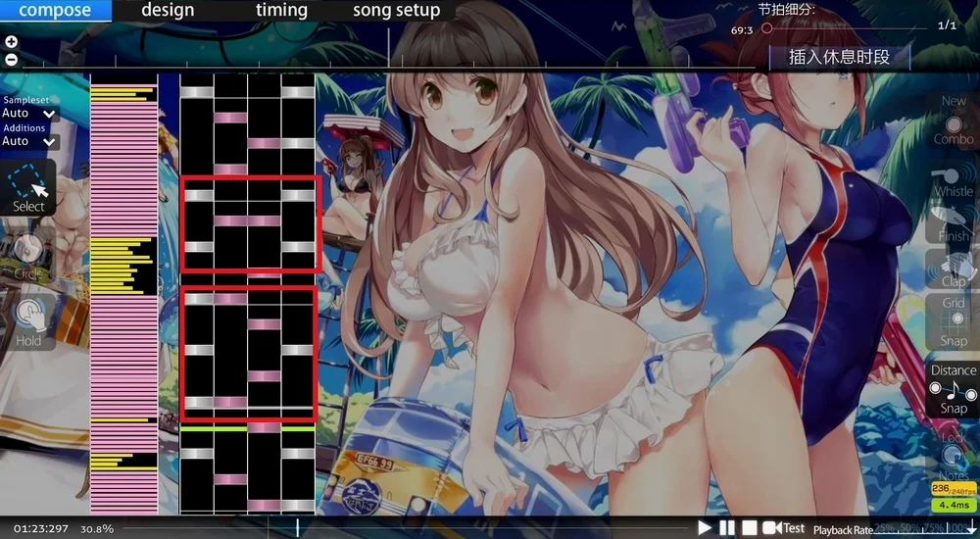The height and width of the screenshot is (539, 980).
Task: Choose the Hold note tool
Action: tap(28, 322)
